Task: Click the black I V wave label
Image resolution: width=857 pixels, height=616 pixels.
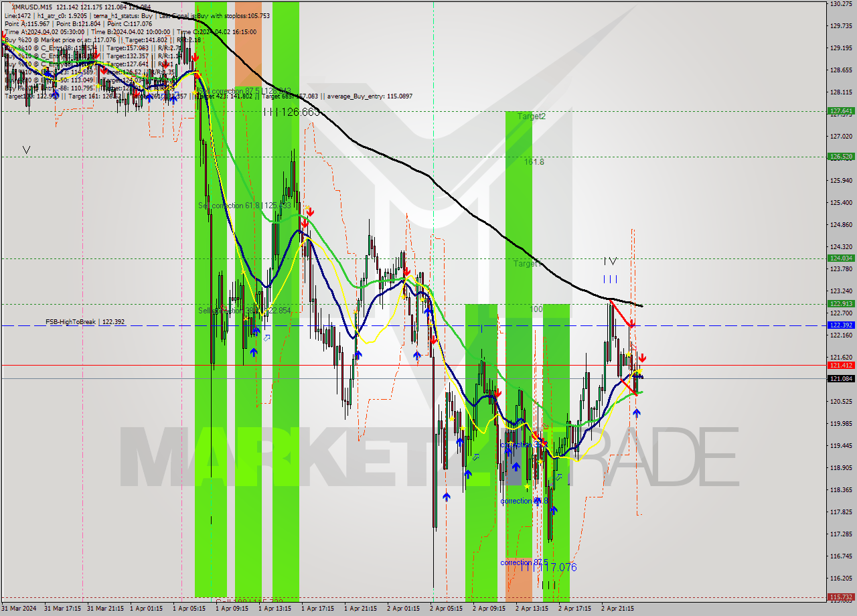Action: (x=609, y=261)
